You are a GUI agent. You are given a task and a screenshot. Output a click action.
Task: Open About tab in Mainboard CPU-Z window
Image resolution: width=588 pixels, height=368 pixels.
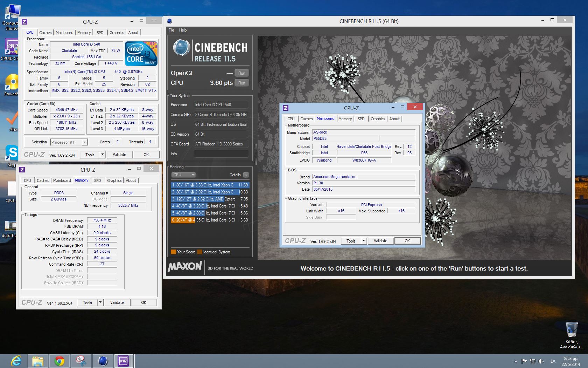[x=394, y=119]
